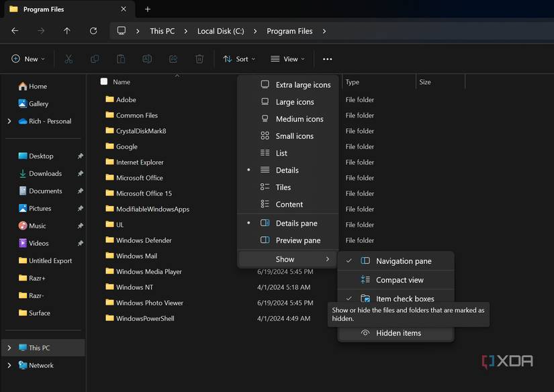Image resolution: width=554 pixels, height=392 pixels.
Task: Click the Refresh icon in the address bar
Action: coord(93,30)
